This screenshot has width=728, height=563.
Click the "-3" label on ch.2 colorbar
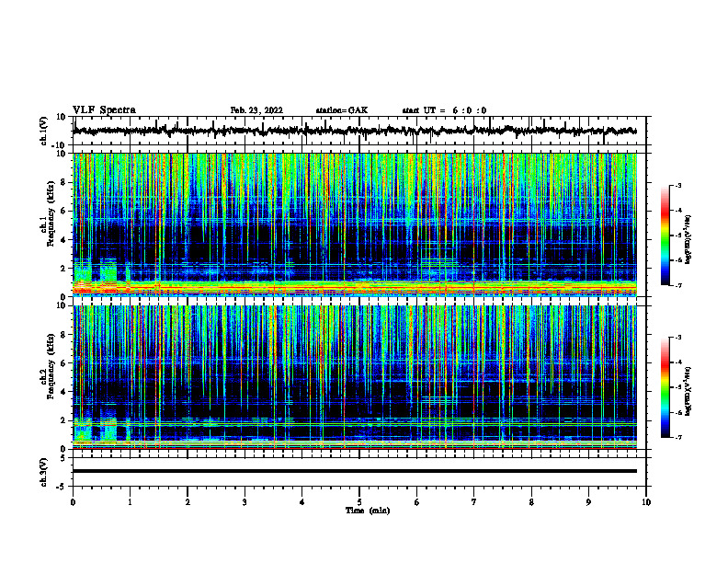tap(678, 338)
